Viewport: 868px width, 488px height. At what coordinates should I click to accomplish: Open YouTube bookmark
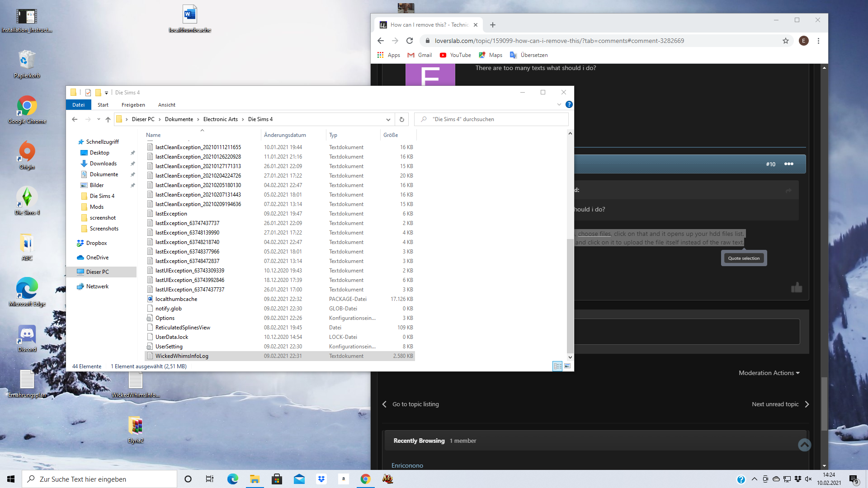tap(455, 55)
